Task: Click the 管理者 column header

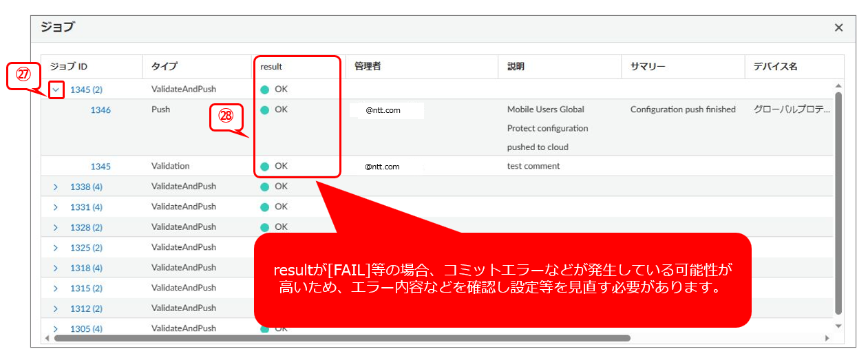Action: pos(368,67)
